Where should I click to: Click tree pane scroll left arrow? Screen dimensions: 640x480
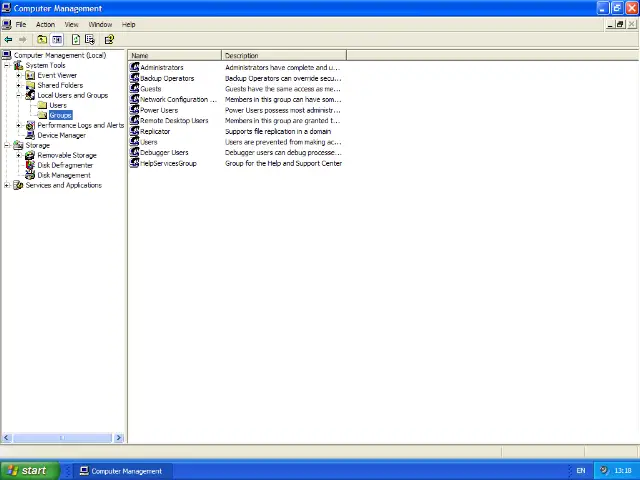pyautogui.click(x=6, y=438)
